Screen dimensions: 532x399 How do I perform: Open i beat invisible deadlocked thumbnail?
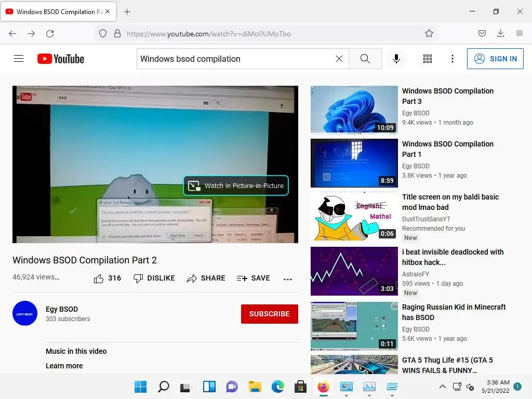(x=354, y=271)
